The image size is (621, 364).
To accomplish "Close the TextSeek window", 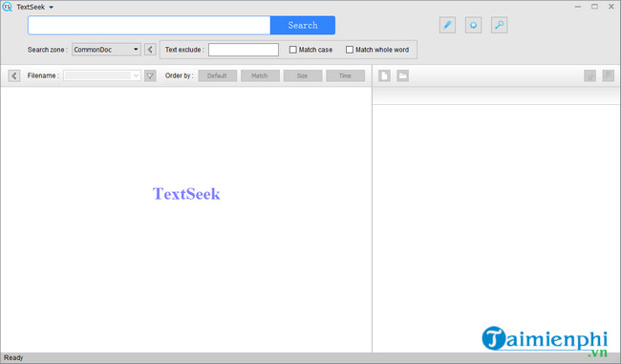I will tap(611, 7).
